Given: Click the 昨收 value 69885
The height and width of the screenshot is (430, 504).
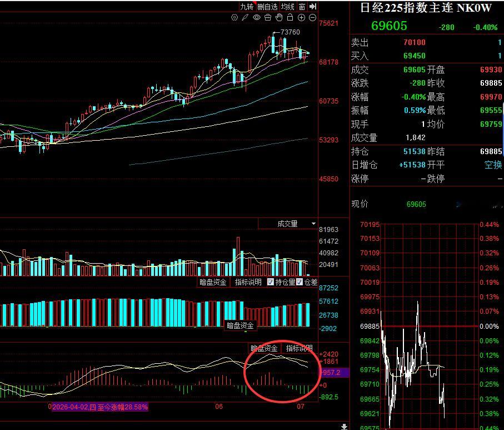Looking at the screenshot, I should click(491, 83).
